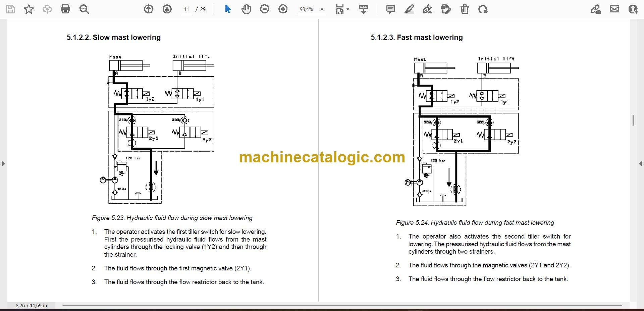
Task: Select the Highlight text marker tool
Action: point(409,9)
